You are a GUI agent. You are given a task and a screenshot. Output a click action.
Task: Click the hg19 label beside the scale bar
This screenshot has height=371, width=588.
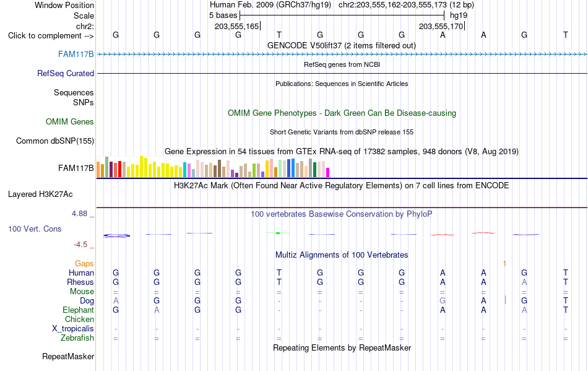tap(459, 15)
